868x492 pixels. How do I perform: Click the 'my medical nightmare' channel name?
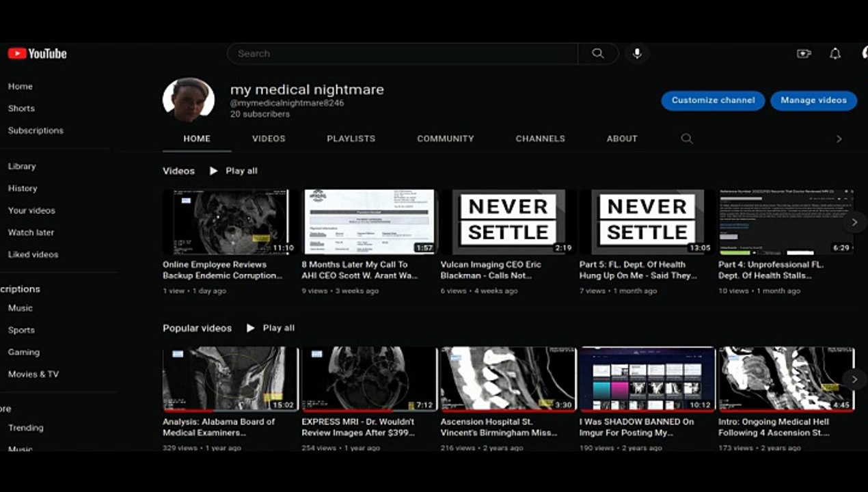click(x=307, y=90)
